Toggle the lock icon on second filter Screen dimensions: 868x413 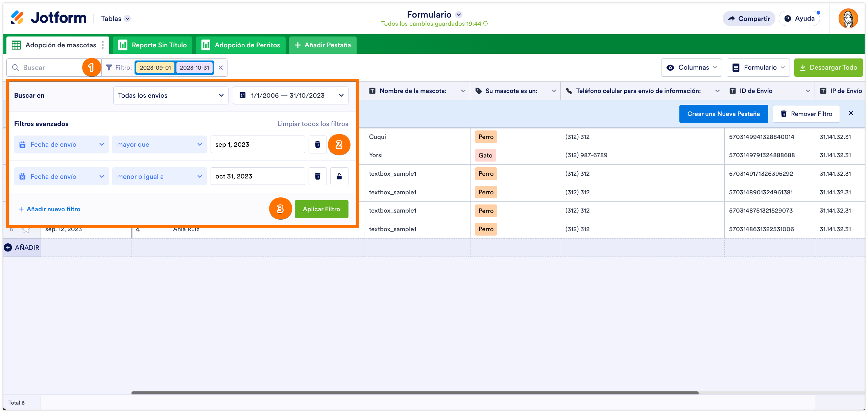pyautogui.click(x=339, y=176)
